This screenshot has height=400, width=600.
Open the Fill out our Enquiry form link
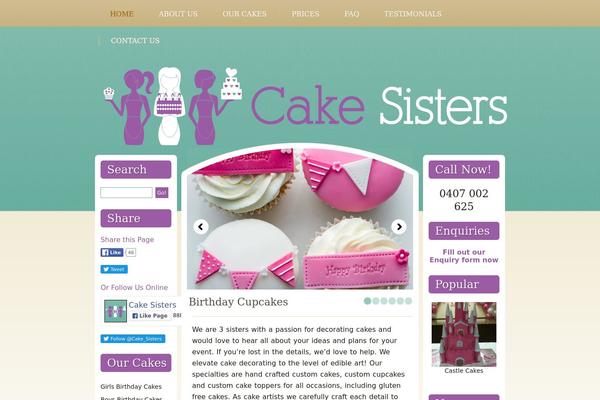(464, 256)
